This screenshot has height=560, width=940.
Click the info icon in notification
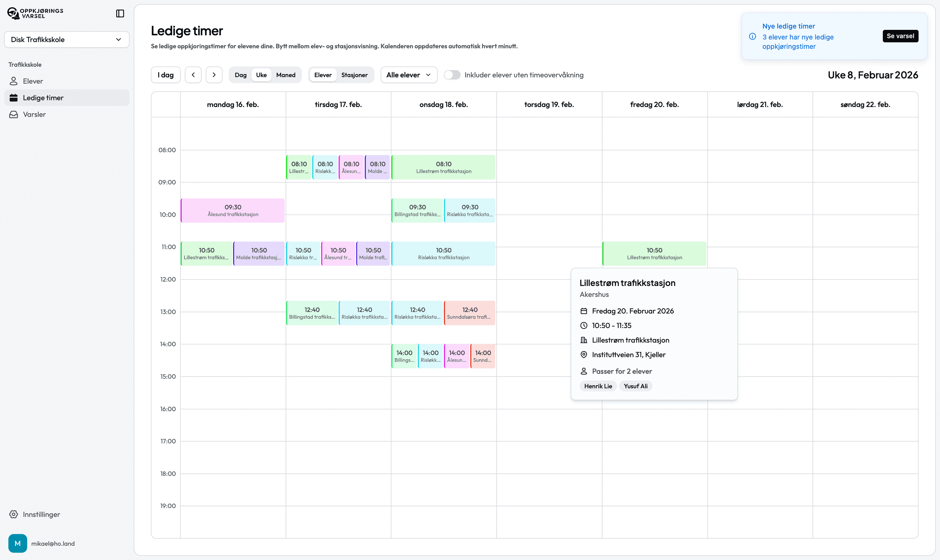(752, 37)
